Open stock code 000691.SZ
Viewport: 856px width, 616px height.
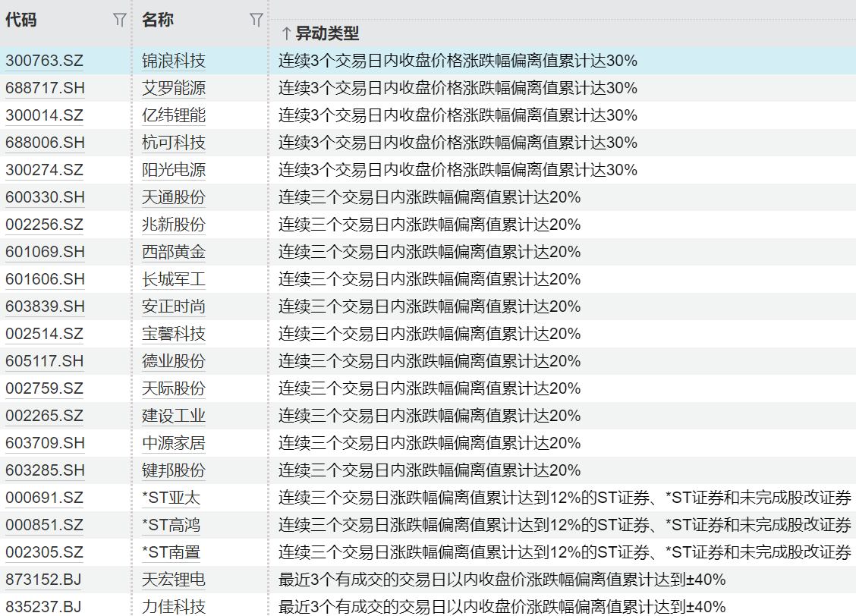[x=44, y=497]
